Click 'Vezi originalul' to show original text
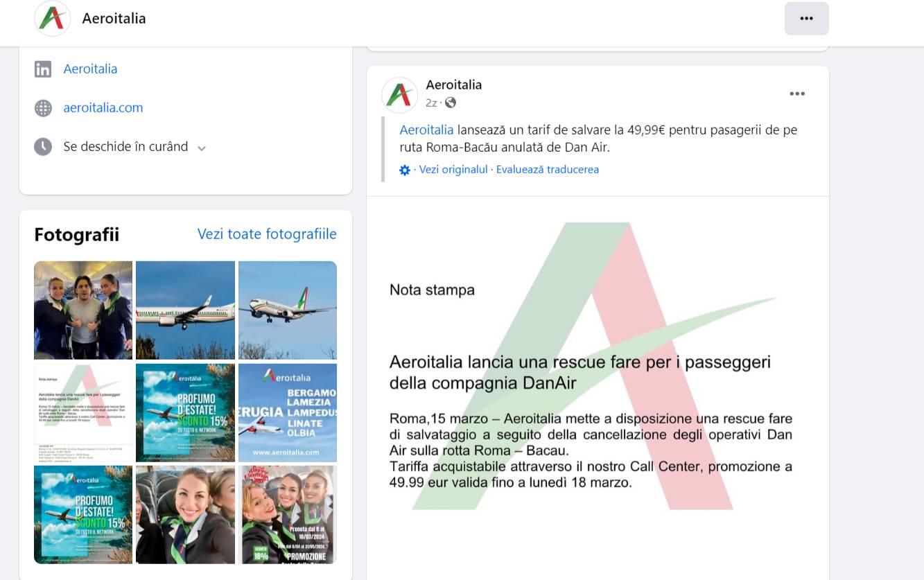The image size is (924, 580). pos(453,169)
